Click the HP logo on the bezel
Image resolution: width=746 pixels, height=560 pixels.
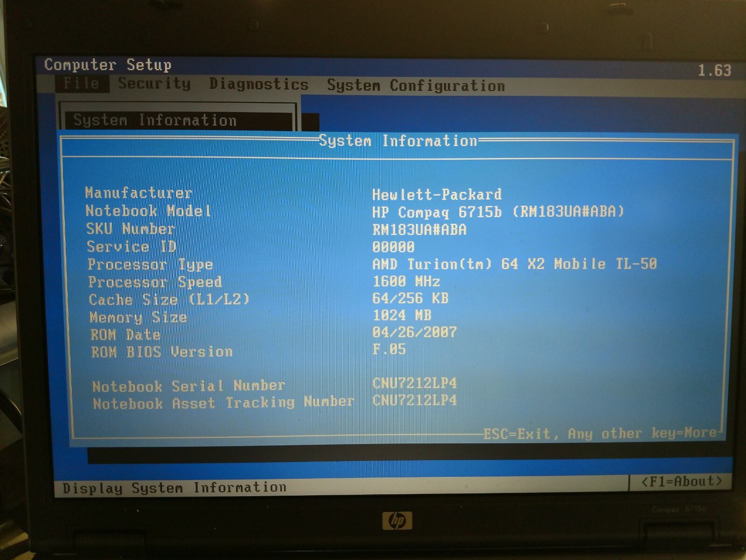click(x=397, y=520)
